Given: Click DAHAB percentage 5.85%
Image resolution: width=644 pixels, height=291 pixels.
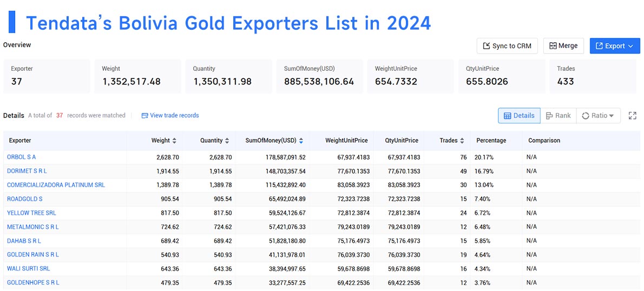Looking at the screenshot, I should pyautogui.click(x=483, y=241).
